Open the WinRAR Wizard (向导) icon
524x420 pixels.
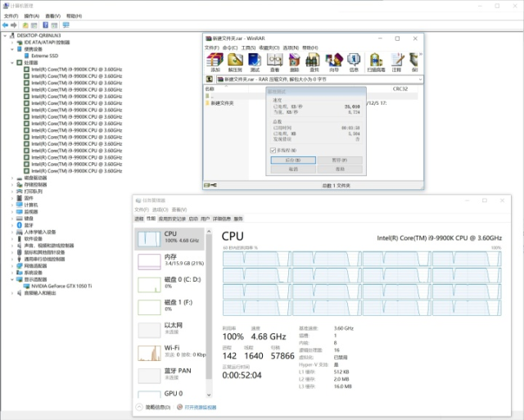coord(333,61)
